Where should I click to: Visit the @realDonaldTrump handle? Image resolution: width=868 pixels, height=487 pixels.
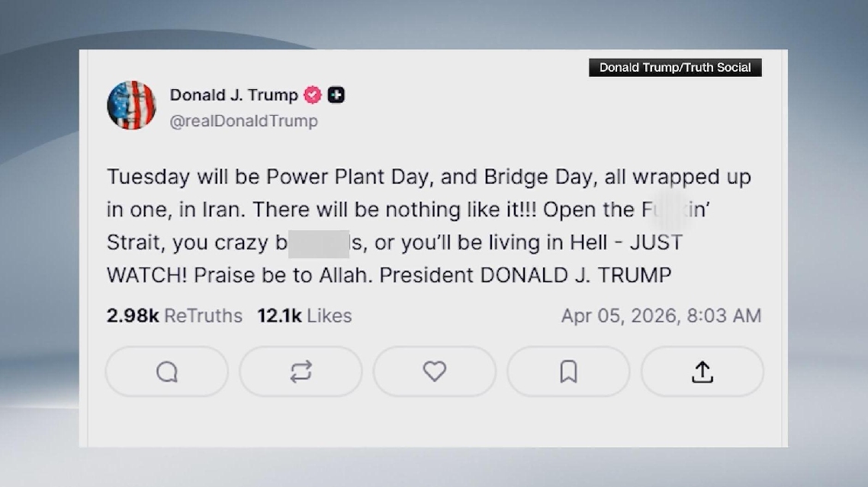click(x=243, y=121)
